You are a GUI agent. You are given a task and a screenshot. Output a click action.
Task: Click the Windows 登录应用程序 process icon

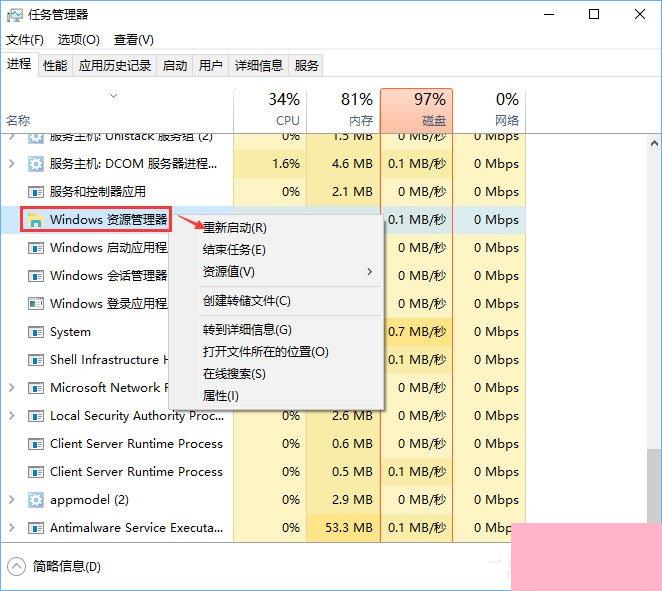(x=36, y=304)
